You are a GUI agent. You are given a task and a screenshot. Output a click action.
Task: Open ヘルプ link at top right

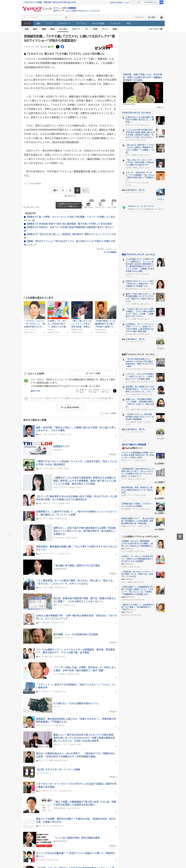127,2
